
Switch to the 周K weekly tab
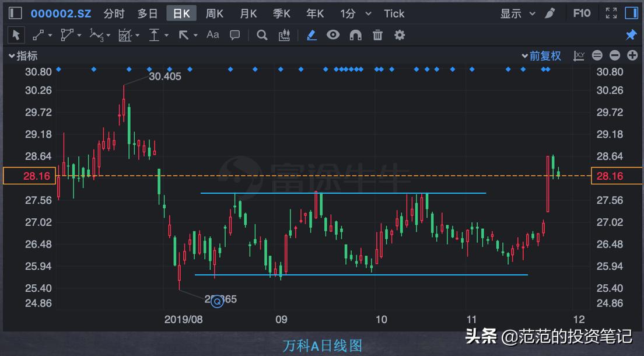(215, 13)
